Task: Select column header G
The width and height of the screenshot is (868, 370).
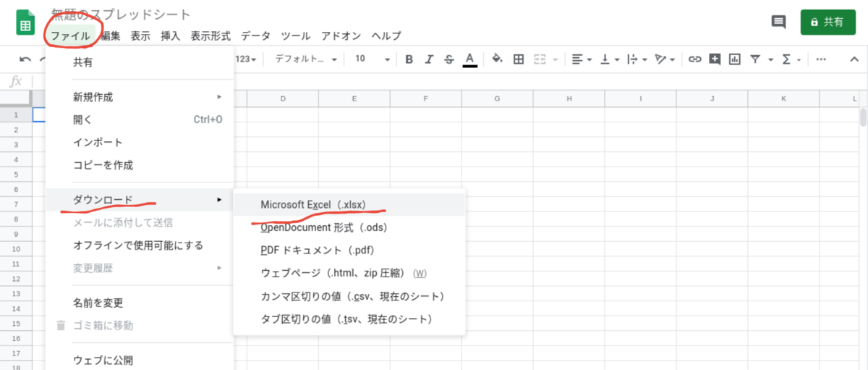Action: (498, 98)
